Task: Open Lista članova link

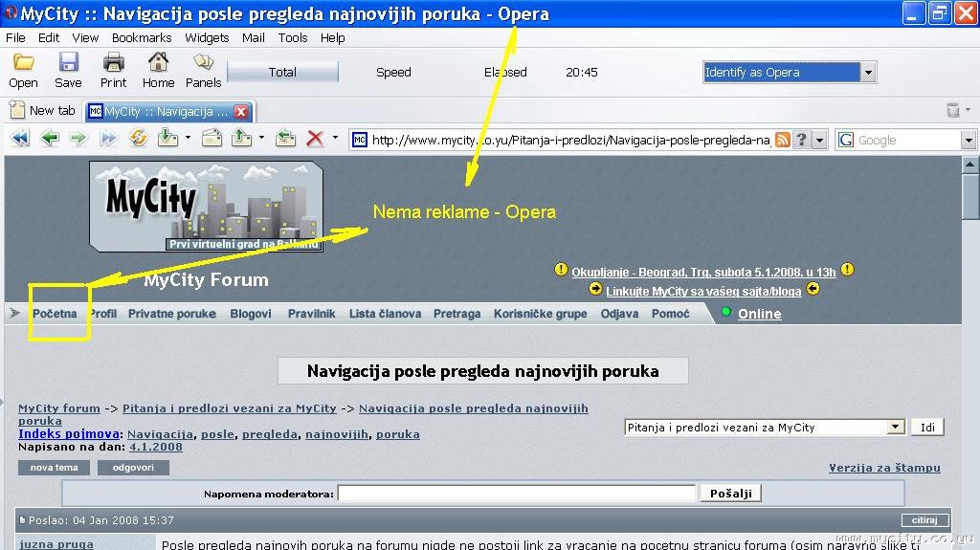Action: click(385, 314)
